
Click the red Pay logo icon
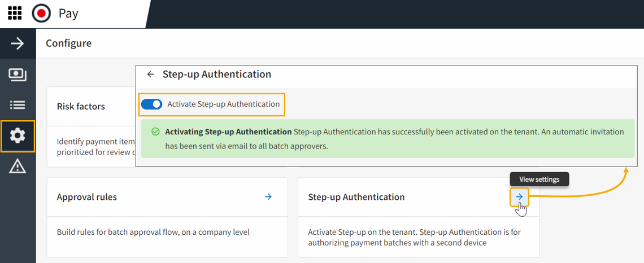[x=41, y=13]
